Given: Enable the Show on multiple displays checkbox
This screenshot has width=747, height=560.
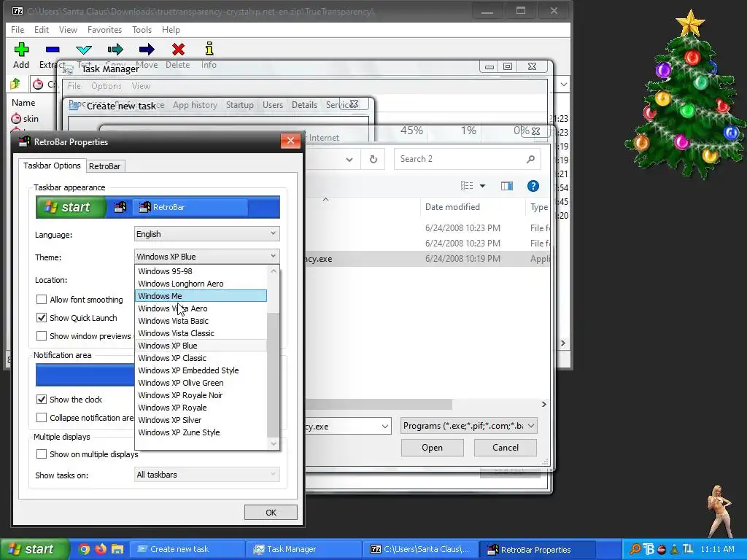Looking at the screenshot, I should [42, 454].
